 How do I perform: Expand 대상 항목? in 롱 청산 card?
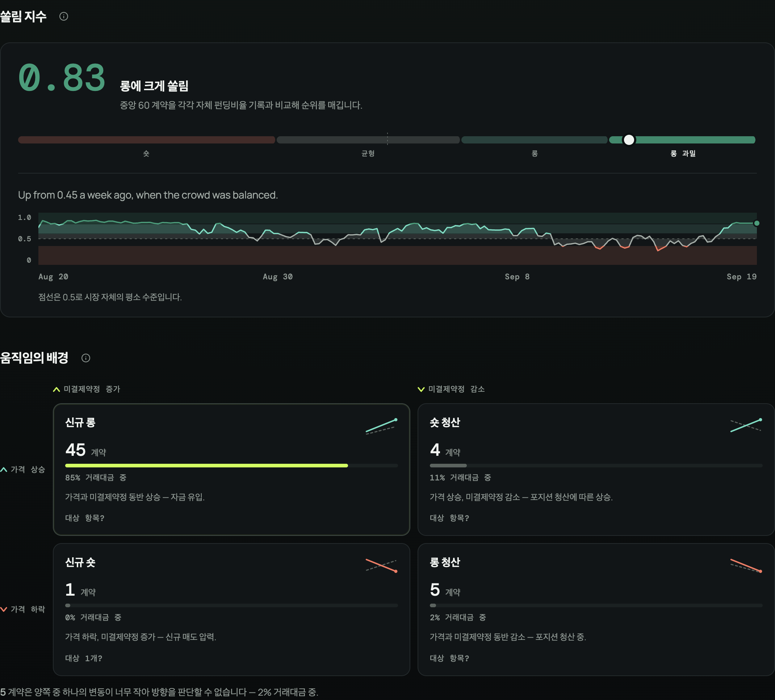coord(449,658)
